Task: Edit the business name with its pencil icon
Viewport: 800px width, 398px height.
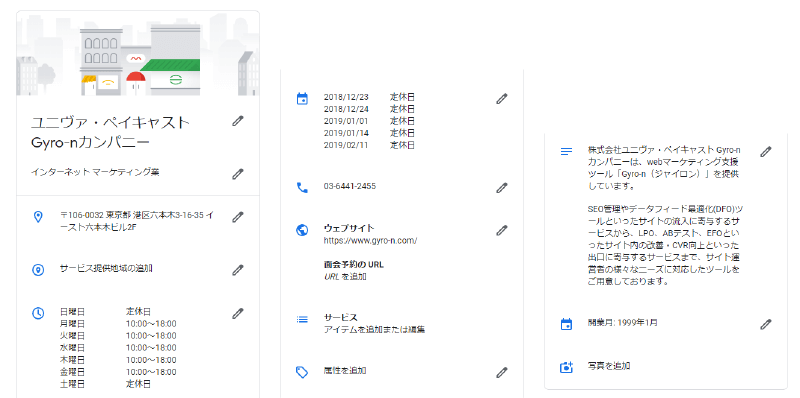Action: click(x=238, y=121)
